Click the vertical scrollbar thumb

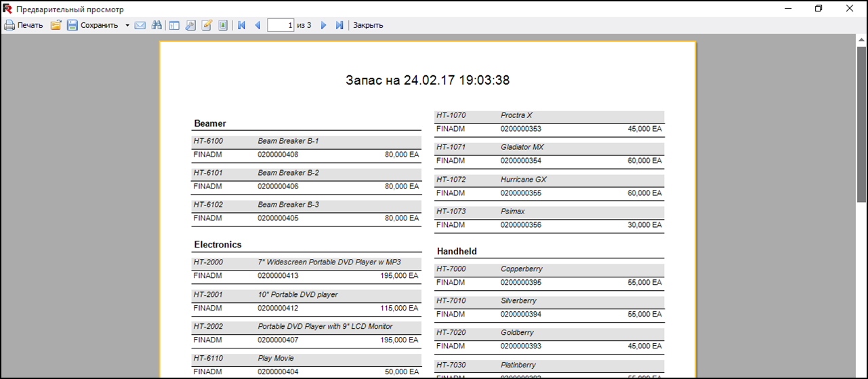coord(861,123)
